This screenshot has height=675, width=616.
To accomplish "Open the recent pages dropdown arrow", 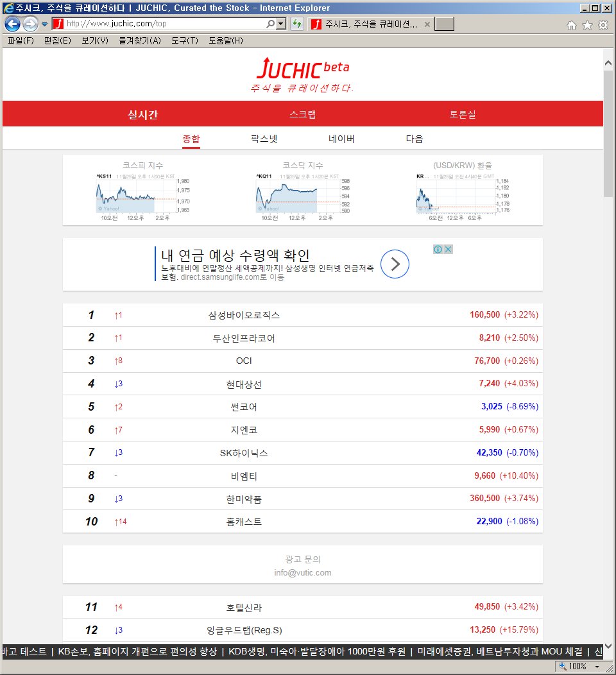I will [44, 24].
